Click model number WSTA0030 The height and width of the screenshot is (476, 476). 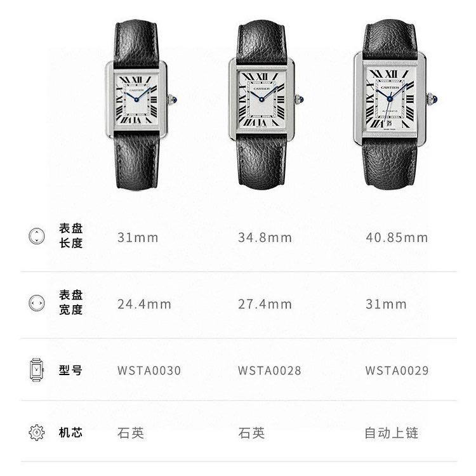pos(149,371)
